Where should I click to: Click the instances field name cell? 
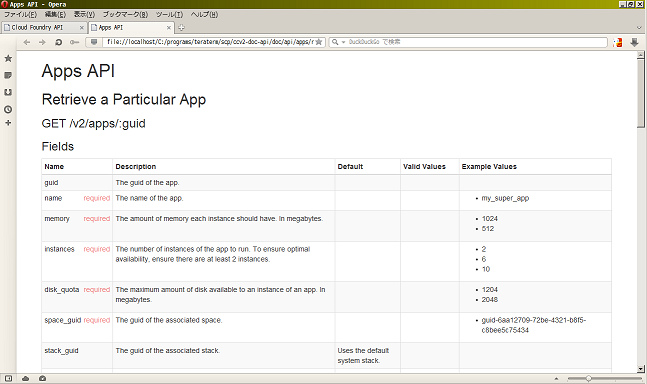59,249
